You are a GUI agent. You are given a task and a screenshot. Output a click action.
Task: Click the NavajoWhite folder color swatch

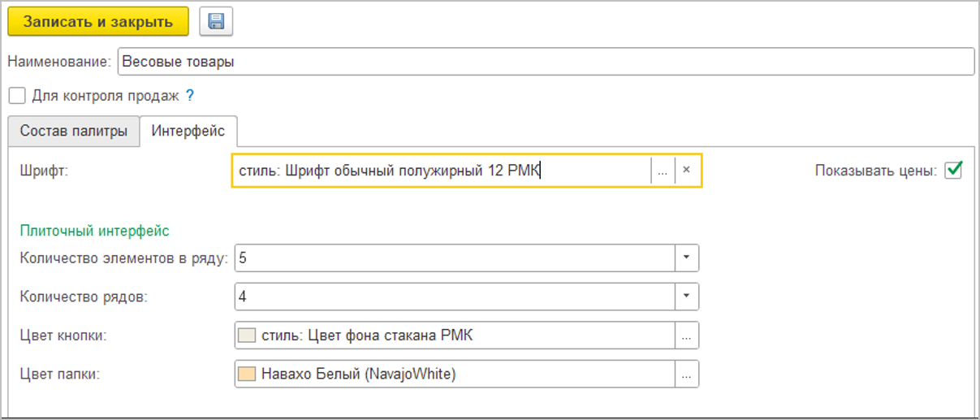(247, 375)
